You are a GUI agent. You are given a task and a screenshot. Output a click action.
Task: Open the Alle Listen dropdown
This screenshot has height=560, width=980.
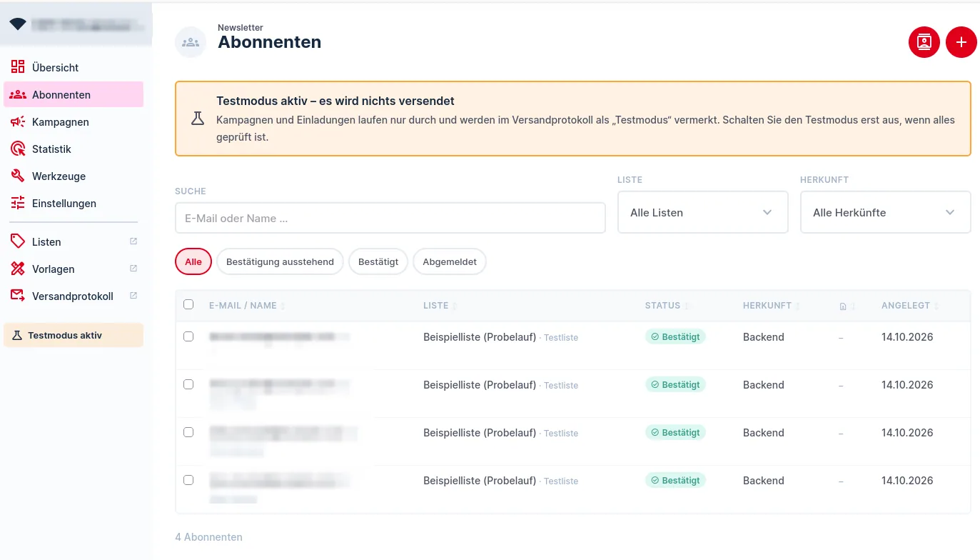(702, 212)
